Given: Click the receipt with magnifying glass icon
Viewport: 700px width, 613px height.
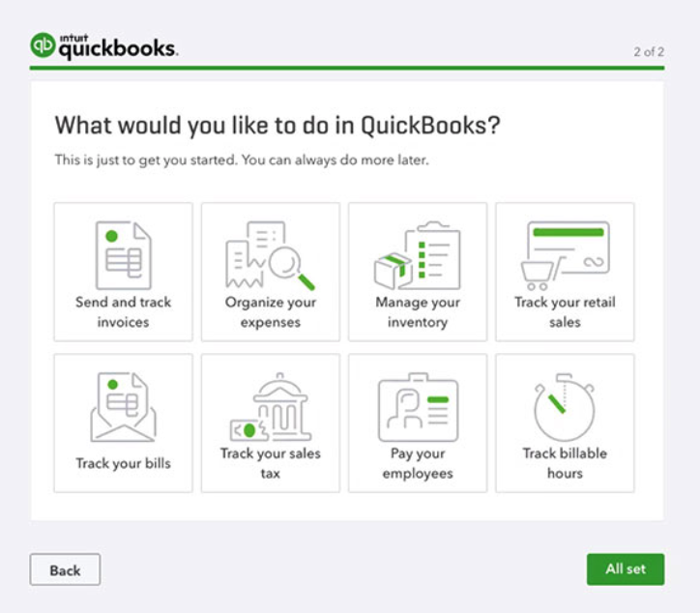Looking at the screenshot, I should 270,255.
